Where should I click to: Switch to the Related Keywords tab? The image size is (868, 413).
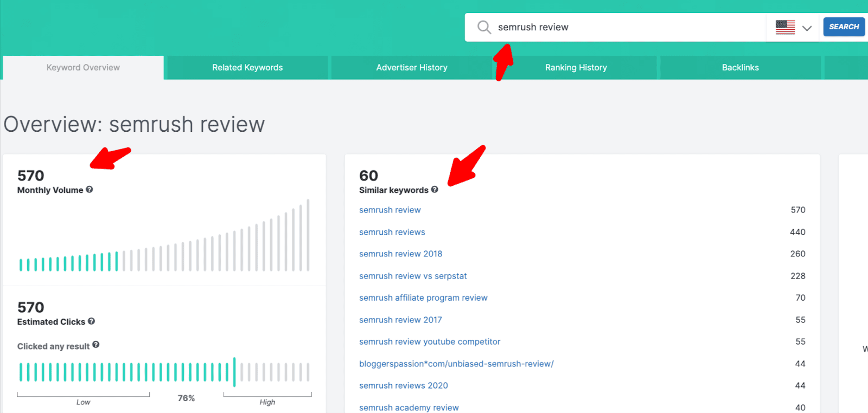click(x=247, y=68)
